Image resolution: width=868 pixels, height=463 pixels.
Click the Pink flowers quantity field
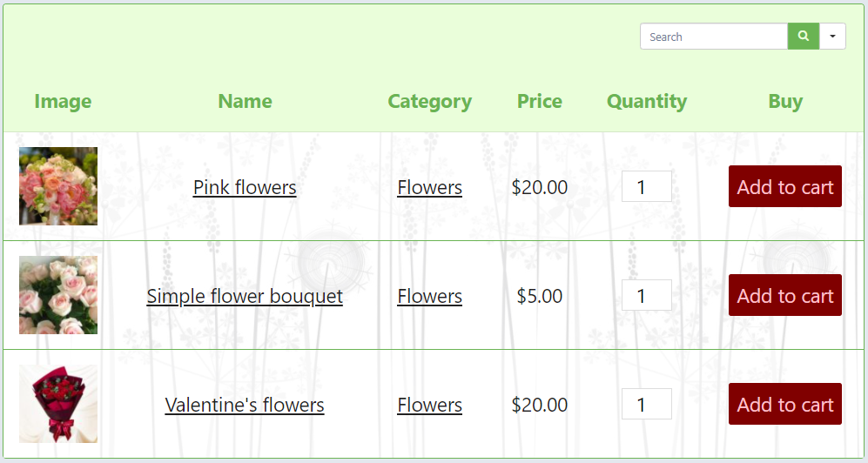pyautogui.click(x=646, y=187)
